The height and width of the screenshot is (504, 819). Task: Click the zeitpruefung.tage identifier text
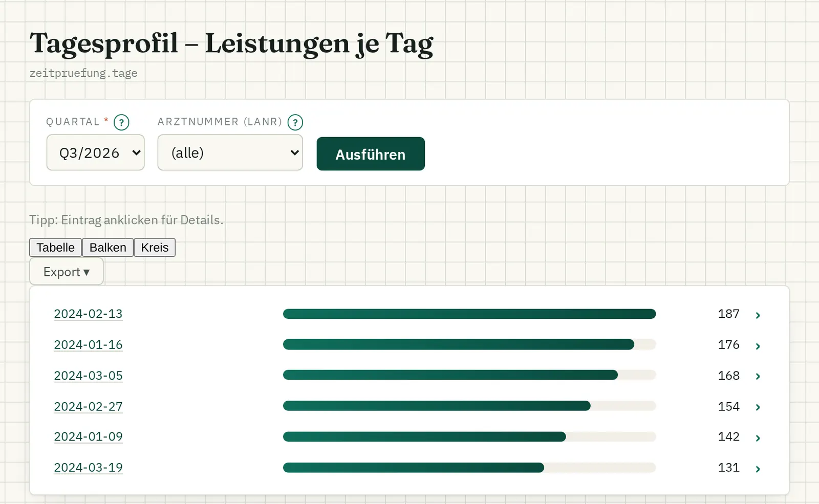tap(83, 73)
